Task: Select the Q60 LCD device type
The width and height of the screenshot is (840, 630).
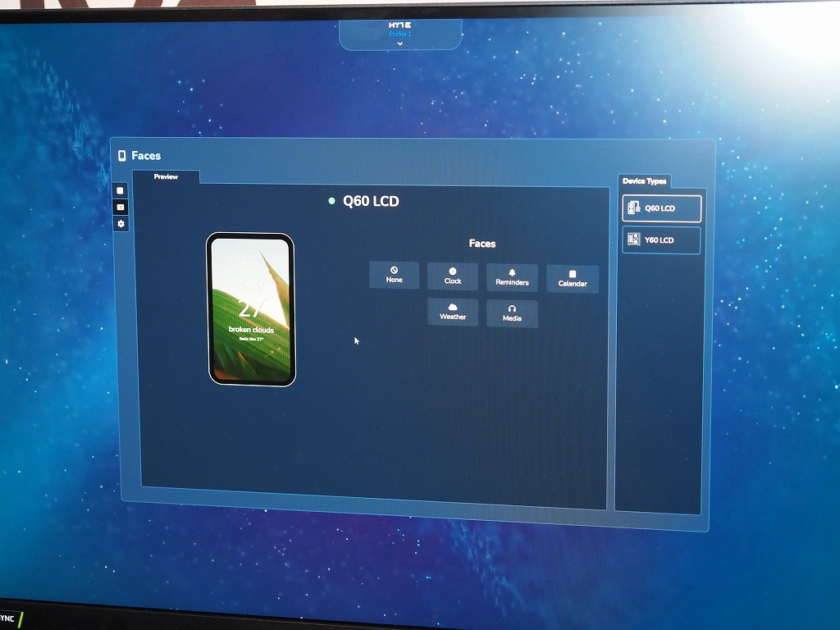Action: [x=662, y=208]
